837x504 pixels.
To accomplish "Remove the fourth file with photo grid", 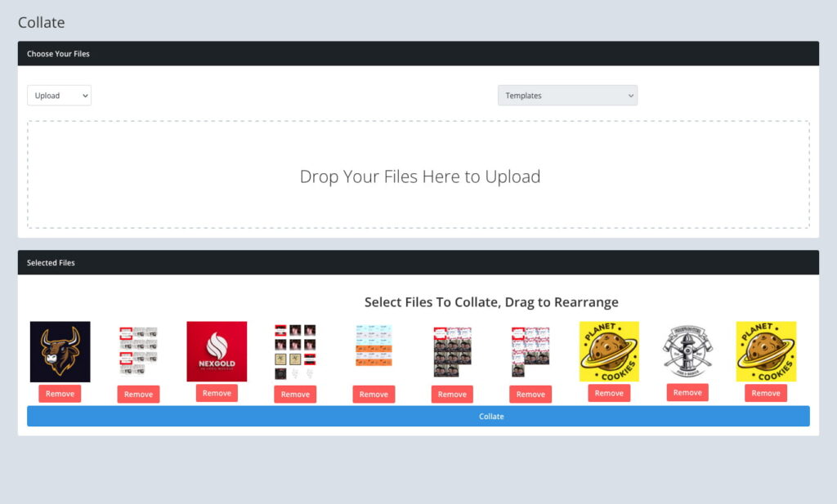I will click(x=295, y=395).
